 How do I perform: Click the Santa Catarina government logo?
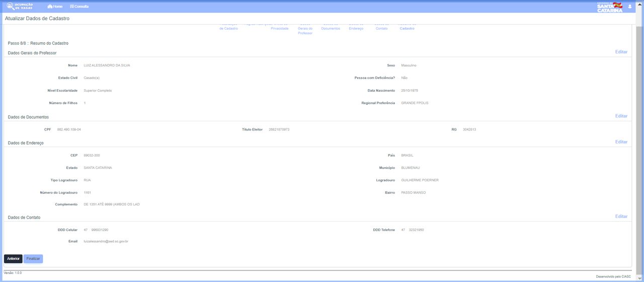[610, 7]
